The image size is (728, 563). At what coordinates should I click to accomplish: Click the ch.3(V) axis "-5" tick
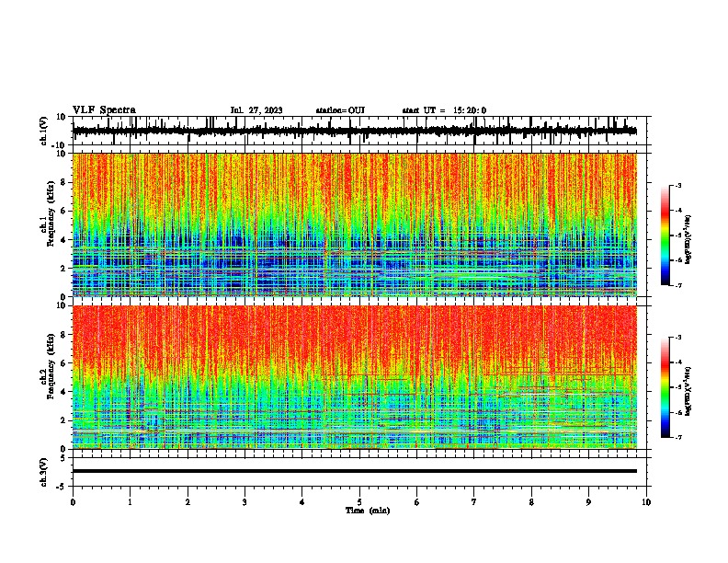tap(62, 487)
